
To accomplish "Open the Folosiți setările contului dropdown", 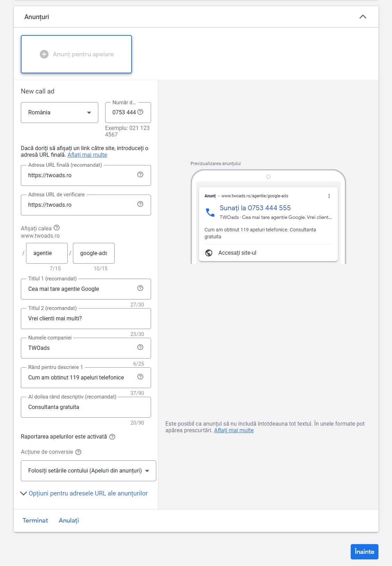I will 89,471.
